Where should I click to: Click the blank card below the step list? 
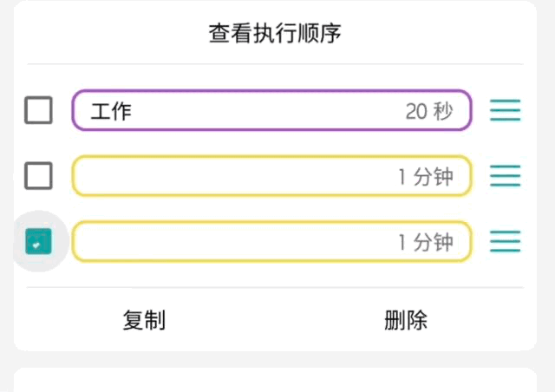tap(275, 381)
